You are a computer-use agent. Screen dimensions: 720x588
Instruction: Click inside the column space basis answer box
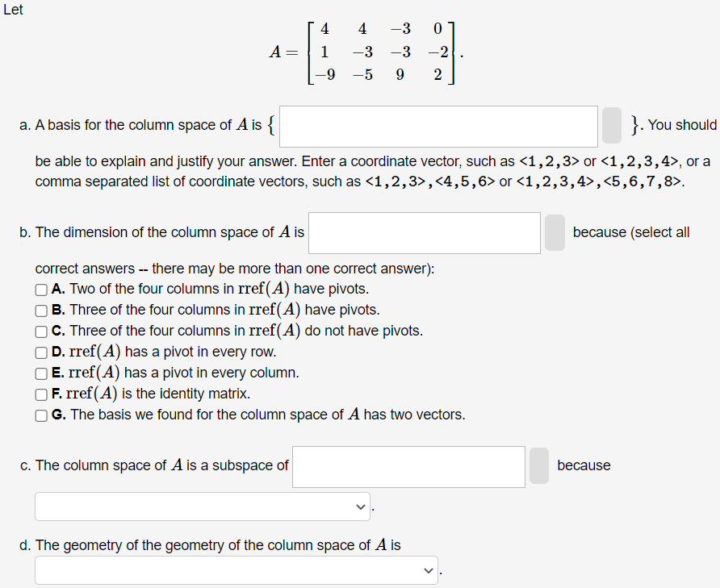438,126
